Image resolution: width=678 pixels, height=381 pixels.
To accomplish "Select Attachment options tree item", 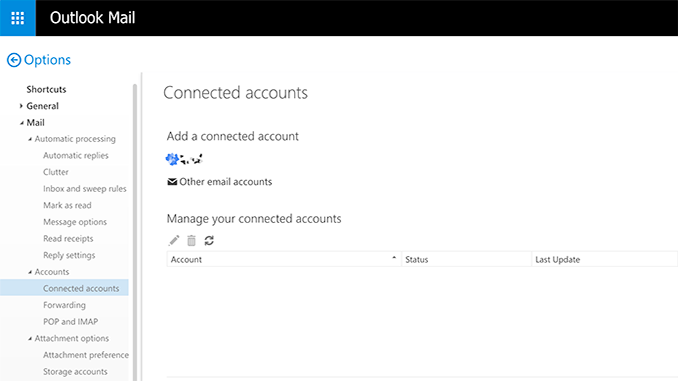I will point(72,338).
